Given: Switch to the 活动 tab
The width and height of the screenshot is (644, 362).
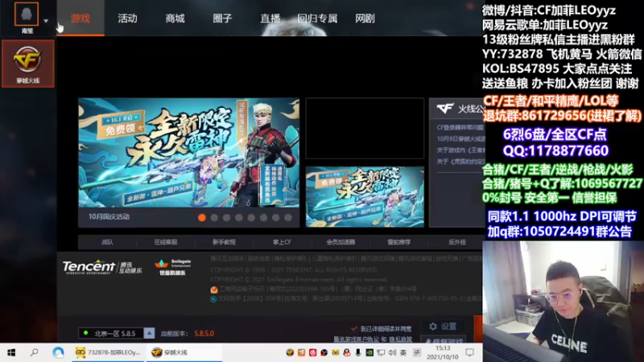Looking at the screenshot, I should (x=127, y=19).
